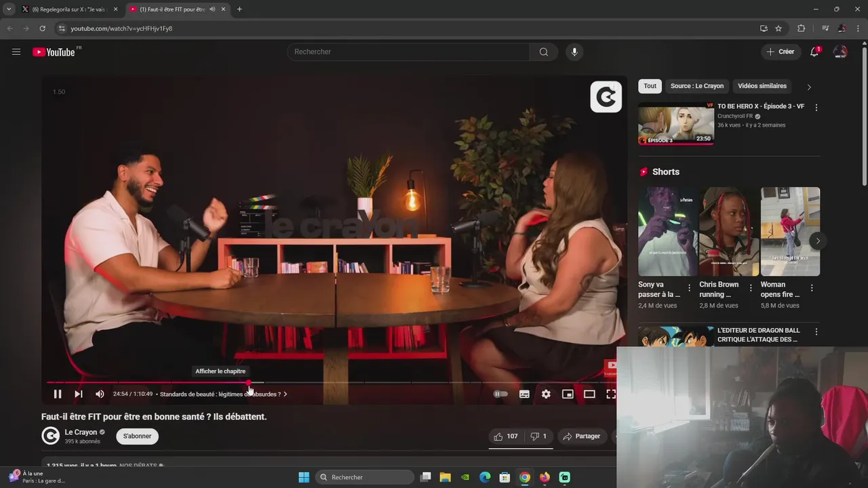Click the address bar URL
The image size is (868, 488).
coord(121,28)
